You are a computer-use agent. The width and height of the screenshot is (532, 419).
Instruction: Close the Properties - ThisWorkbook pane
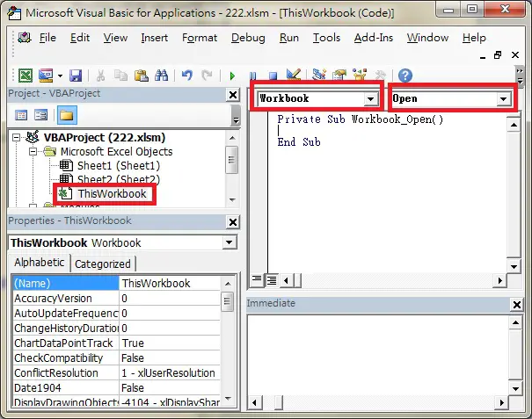click(x=233, y=222)
